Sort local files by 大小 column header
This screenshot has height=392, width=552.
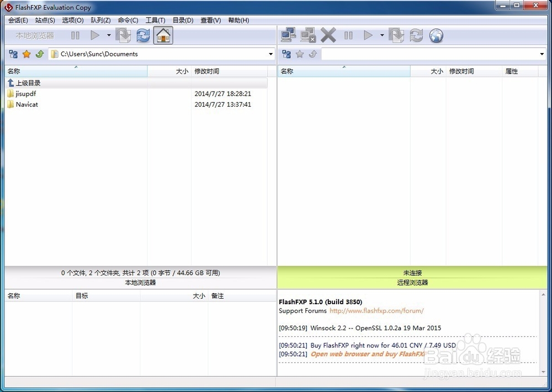pyautogui.click(x=169, y=71)
